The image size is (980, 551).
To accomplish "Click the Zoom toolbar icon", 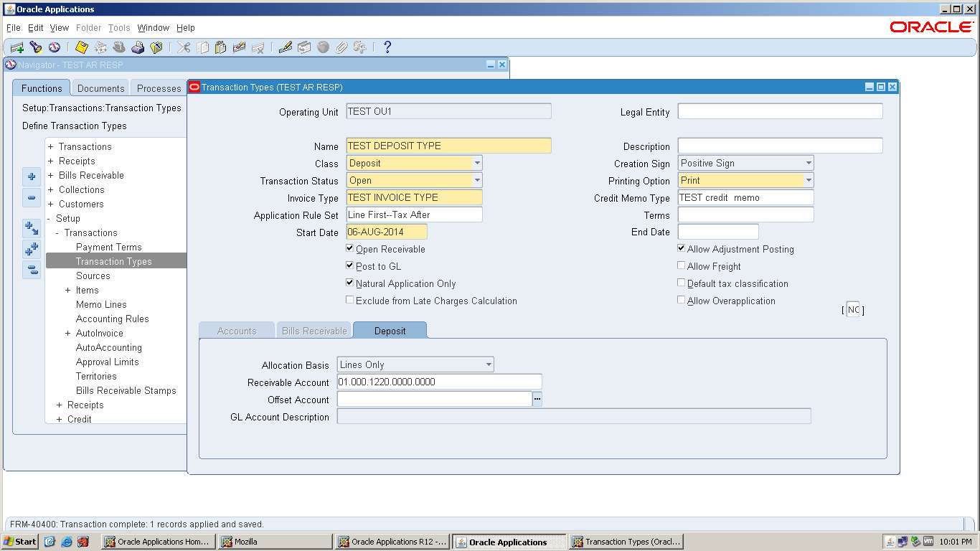I will click(304, 47).
